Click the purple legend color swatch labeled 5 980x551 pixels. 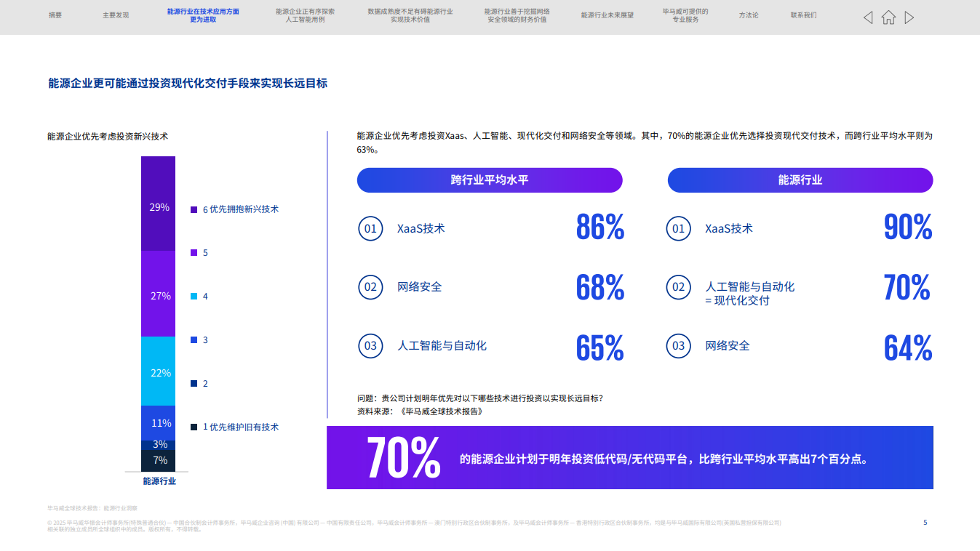pyautogui.click(x=192, y=252)
